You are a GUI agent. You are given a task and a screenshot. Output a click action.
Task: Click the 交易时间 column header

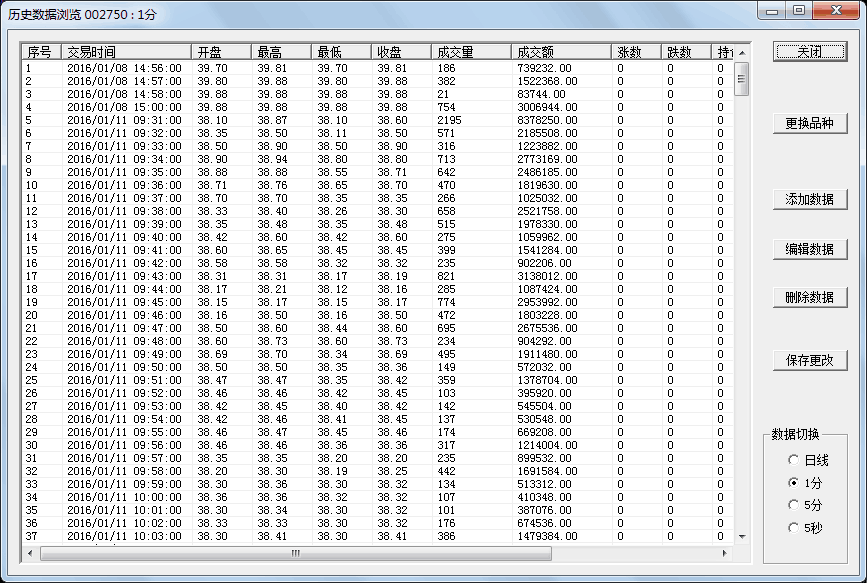125,52
